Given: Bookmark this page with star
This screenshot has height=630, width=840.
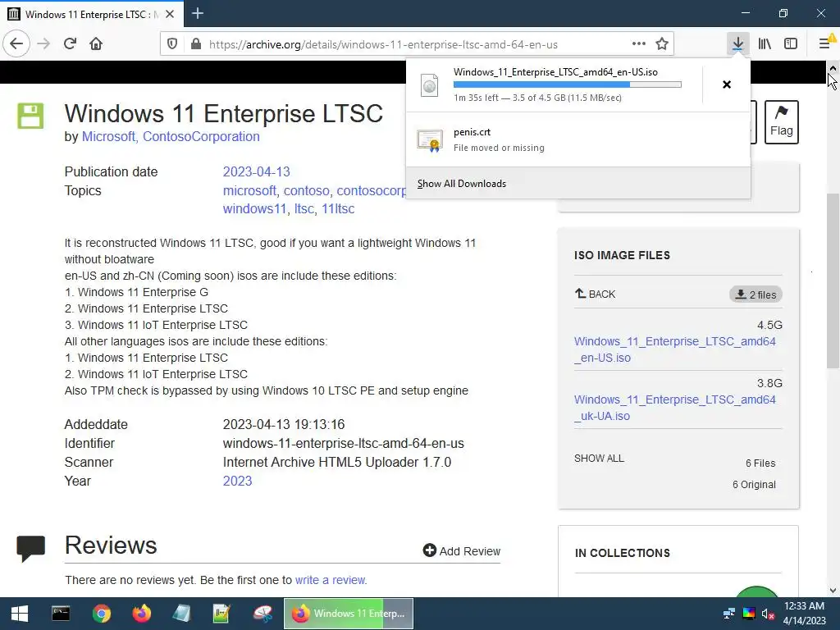Looking at the screenshot, I should 662,44.
